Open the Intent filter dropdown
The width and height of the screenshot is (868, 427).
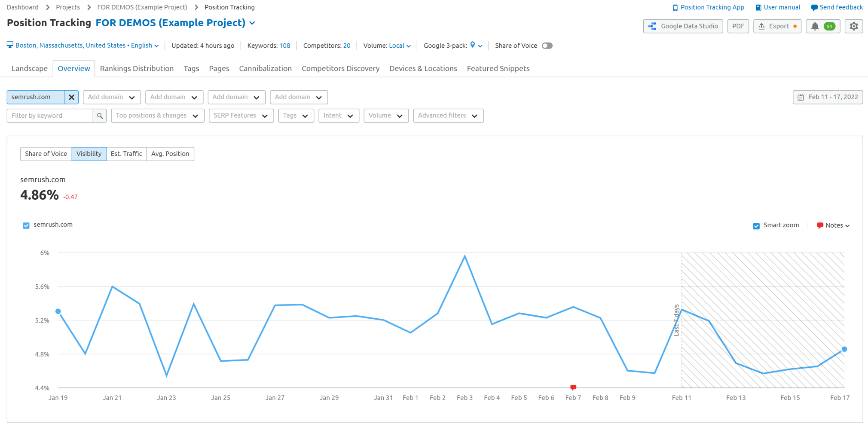[339, 116]
